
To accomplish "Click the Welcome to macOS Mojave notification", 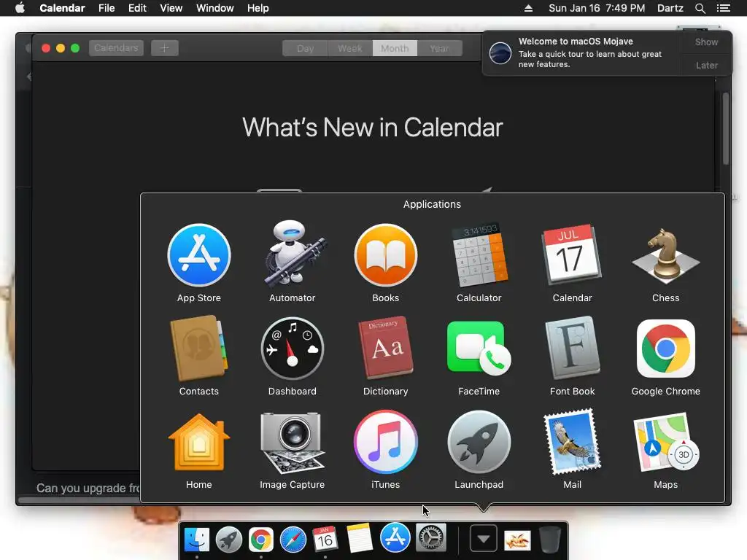I will point(581,52).
